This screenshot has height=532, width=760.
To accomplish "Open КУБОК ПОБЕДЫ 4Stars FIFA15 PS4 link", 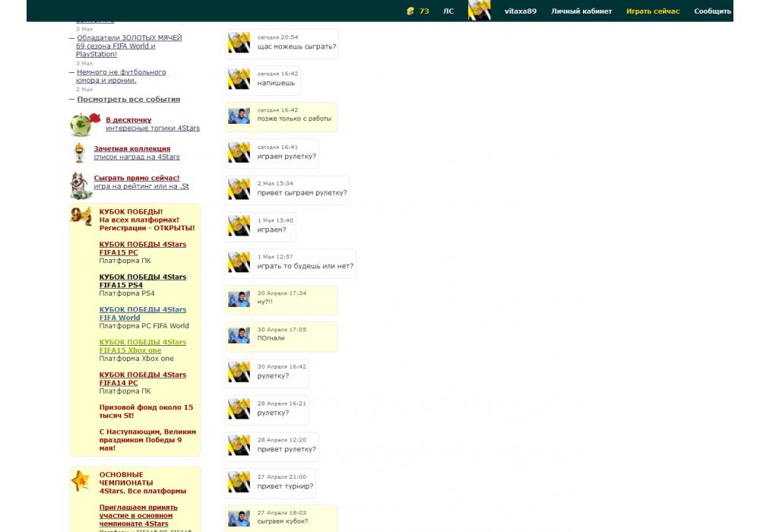I will 142,281.
